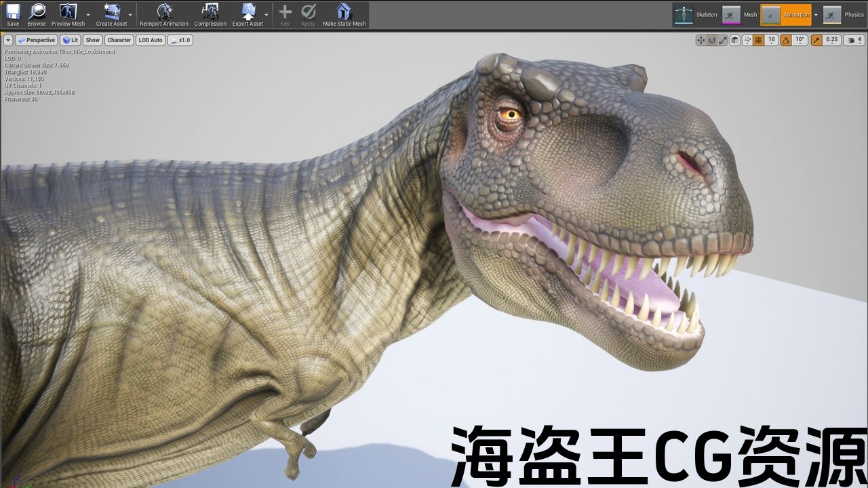Adjust the x1.0 playback speed control
The image size is (868, 488).
(x=180, y=40)
